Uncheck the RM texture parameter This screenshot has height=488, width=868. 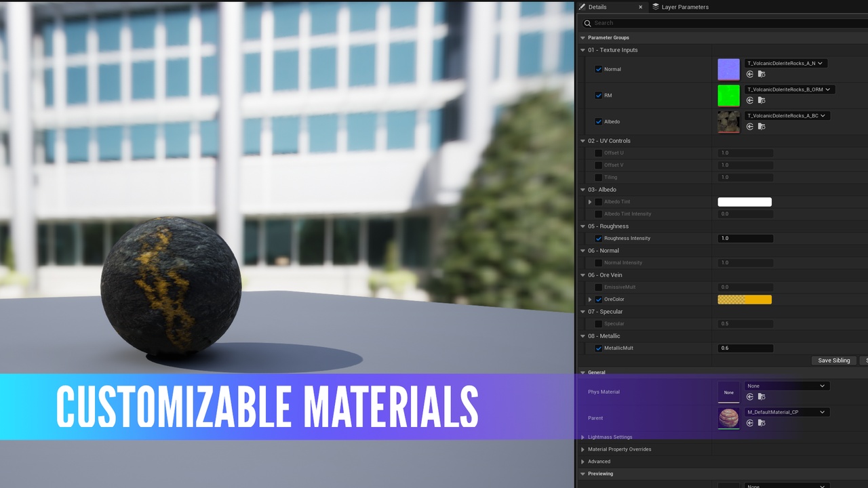click(599, 96)
